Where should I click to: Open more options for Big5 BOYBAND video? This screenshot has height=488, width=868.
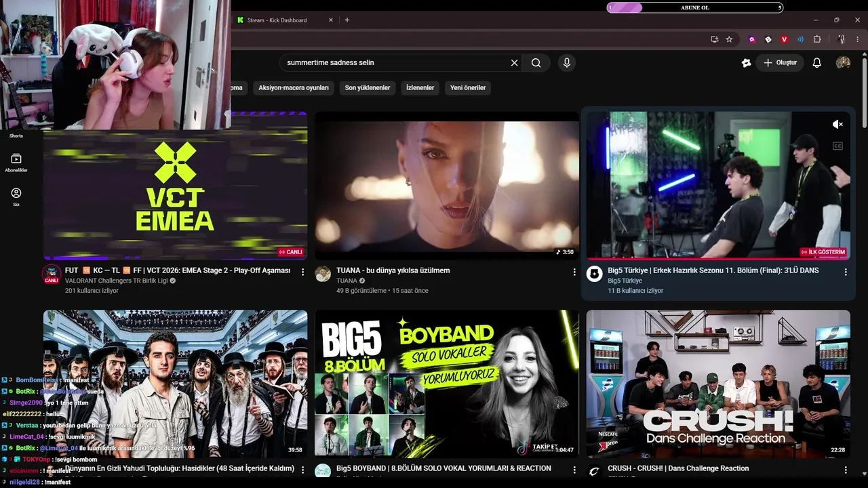point(574,470)
